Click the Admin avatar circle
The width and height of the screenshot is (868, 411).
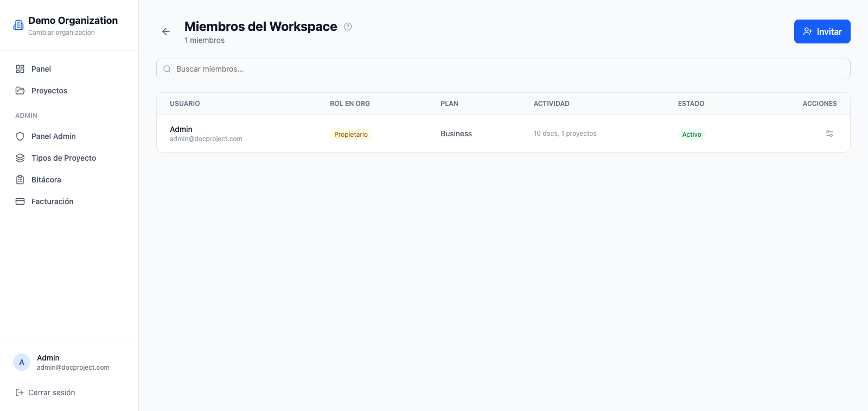22,362
